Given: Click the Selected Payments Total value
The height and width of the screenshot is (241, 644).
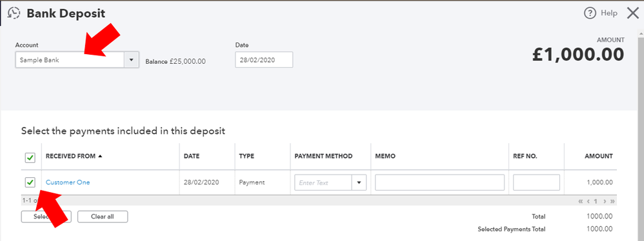Looking at the screenshot, I should point(599,229).
